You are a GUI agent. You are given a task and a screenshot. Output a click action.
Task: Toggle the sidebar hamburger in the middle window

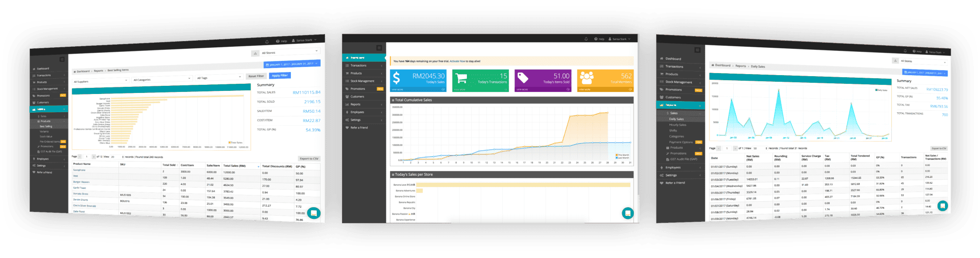click(379, 48)
